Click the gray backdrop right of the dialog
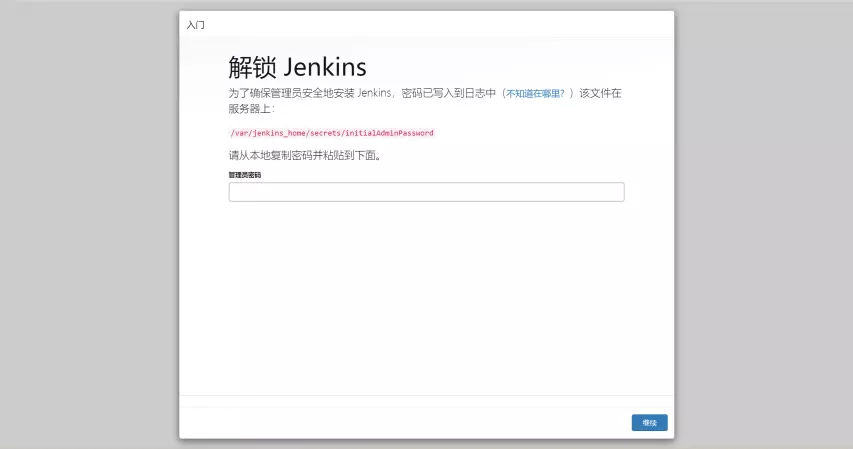Image resolution: width=853 pixels, height=449 pixels. tap(763, 225)
